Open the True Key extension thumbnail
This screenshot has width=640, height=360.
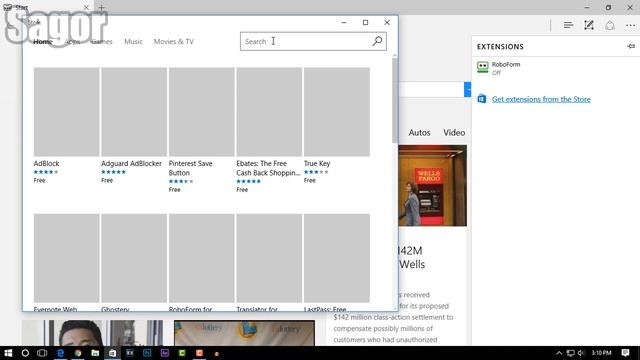[x=337, y=112]
